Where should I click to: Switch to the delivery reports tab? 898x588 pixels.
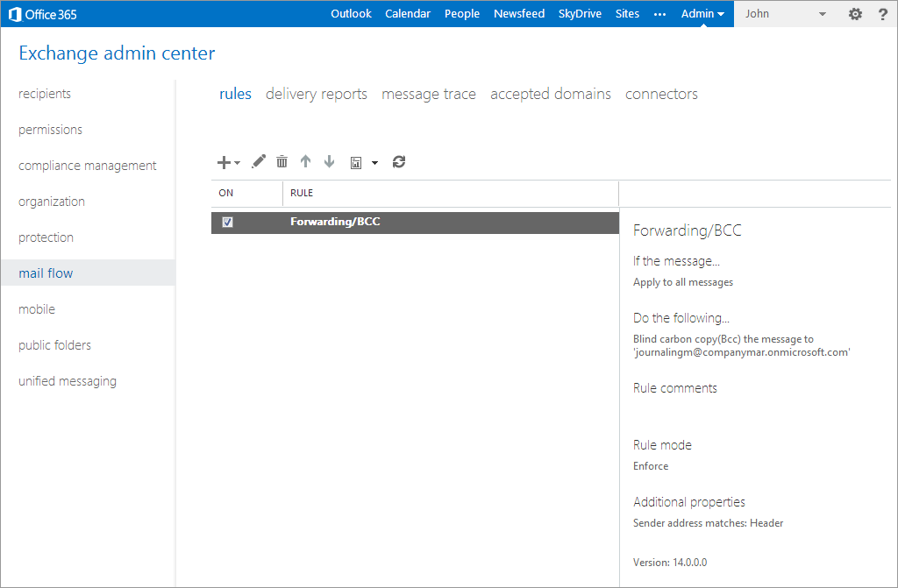[x=317, y=94]
